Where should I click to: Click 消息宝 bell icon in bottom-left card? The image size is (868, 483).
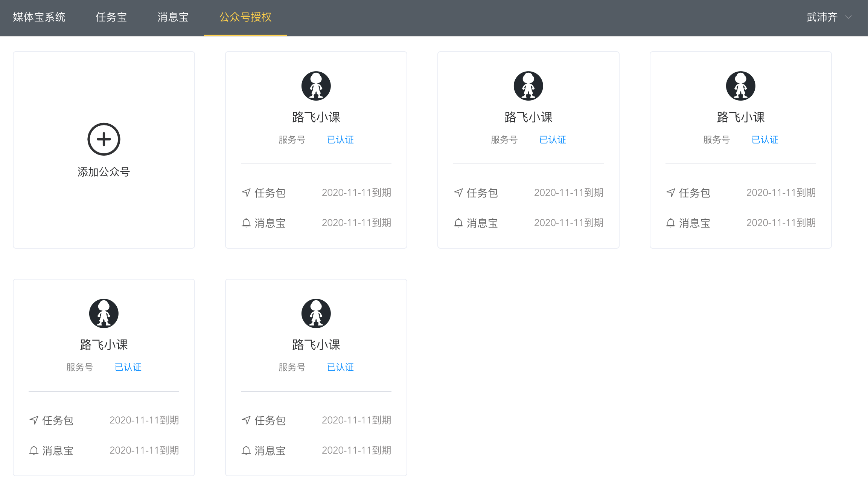(x=34, y=451)
